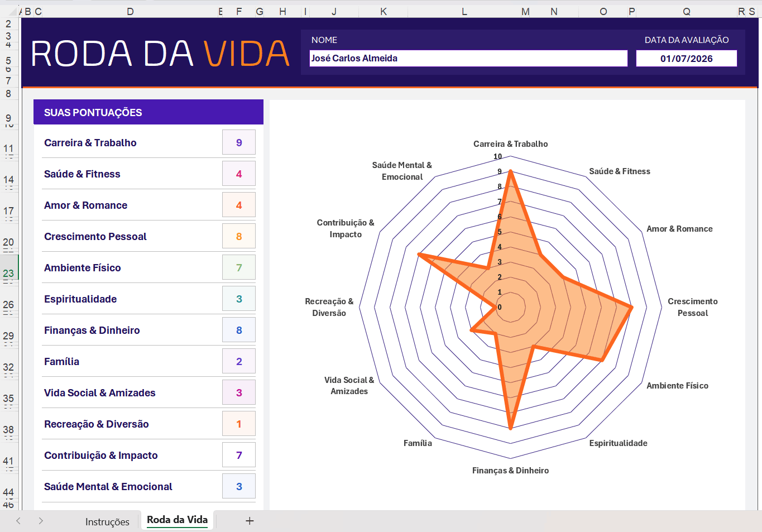Click the 'Finanças & Dinheiro' row label
762x532 pixels.
tap(92, 330)
